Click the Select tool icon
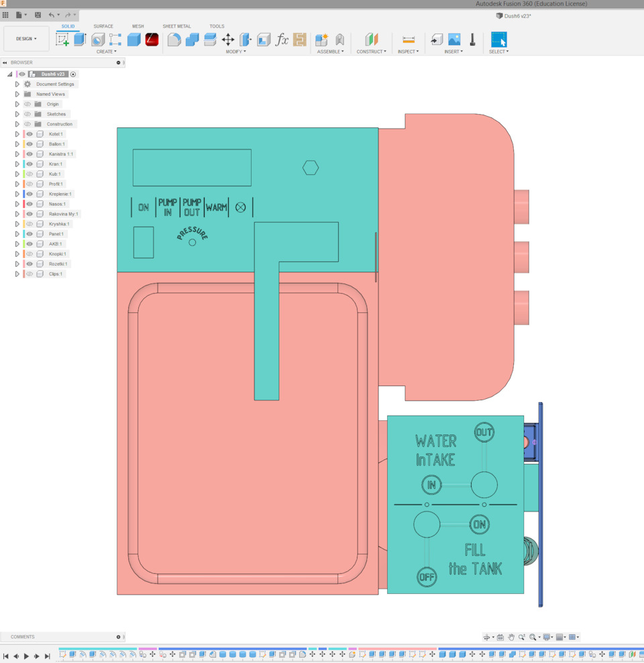The image size is (644, 663). click(498, 40)
